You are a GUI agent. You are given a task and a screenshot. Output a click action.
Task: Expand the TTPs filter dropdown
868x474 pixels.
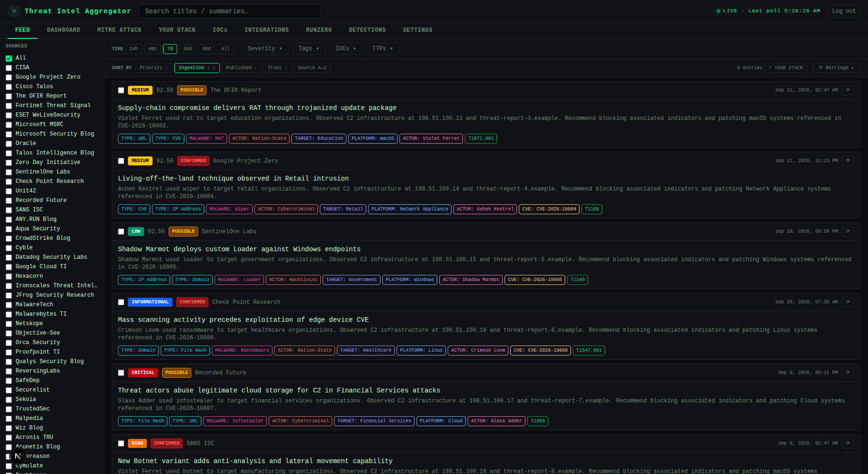[382, 49]
